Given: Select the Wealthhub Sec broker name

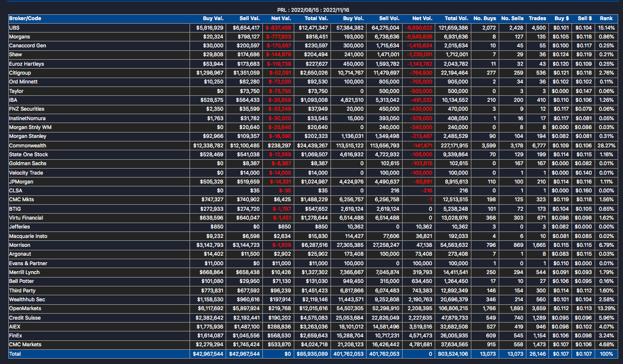Looking at the screenshot, I should click(x=27, y=299).
